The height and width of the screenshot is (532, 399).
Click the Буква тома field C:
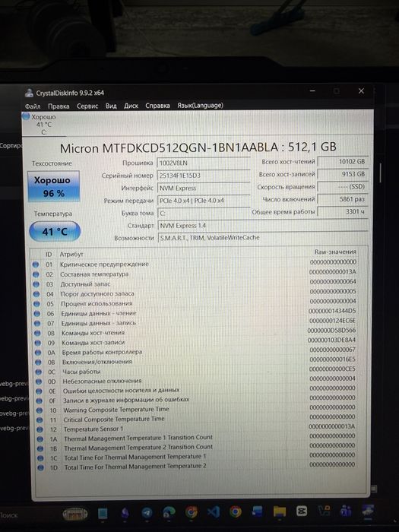(x=204, y=213)
